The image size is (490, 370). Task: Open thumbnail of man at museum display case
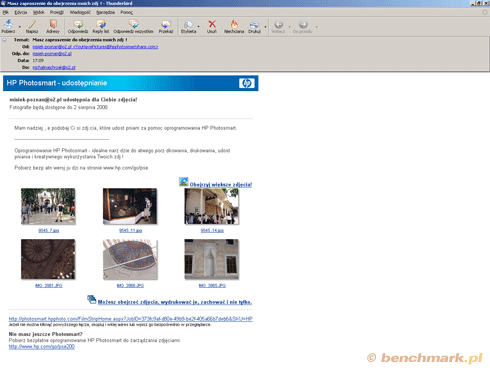click(x=130, y=206)
